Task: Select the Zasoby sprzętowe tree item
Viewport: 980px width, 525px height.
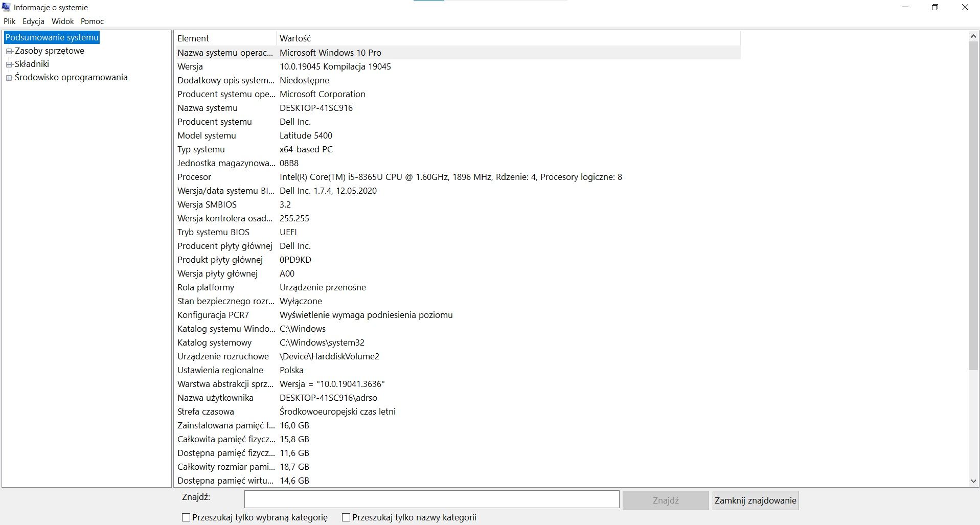Action: pyautogui.click(x=49, y=51)
